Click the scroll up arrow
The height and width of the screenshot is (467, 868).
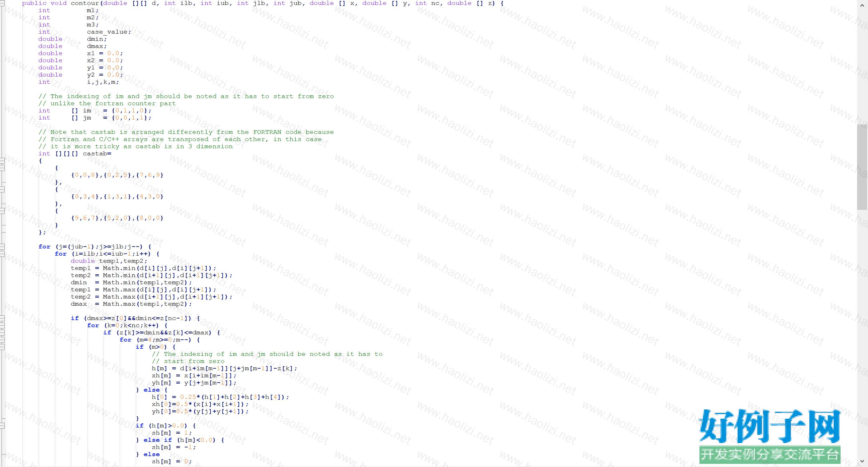pyautogui.click(x=862, y=5)
